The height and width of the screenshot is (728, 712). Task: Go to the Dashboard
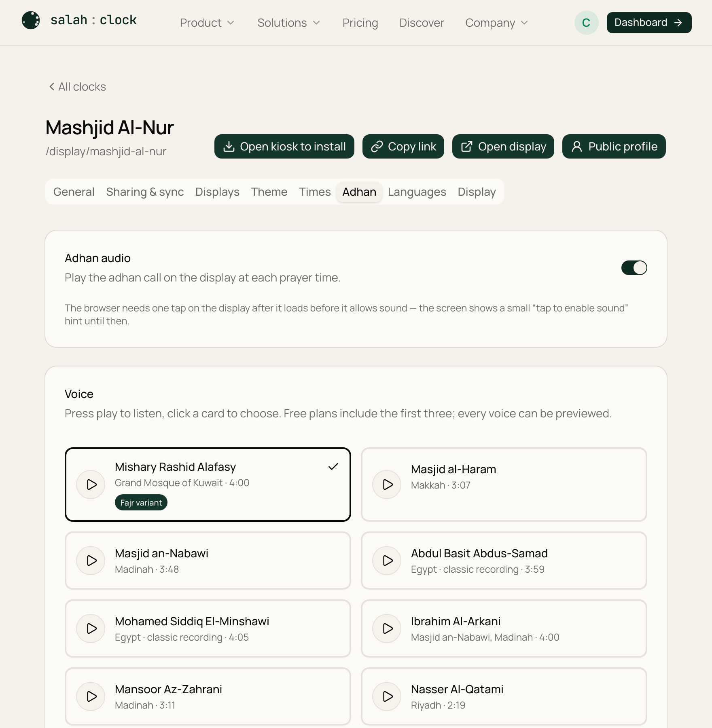(x=649, y=23)
